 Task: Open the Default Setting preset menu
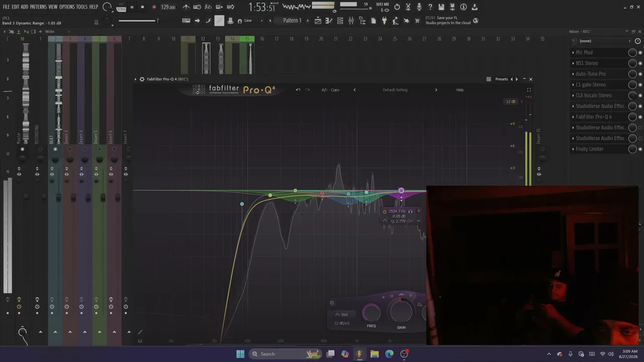(x=395, y=90)
